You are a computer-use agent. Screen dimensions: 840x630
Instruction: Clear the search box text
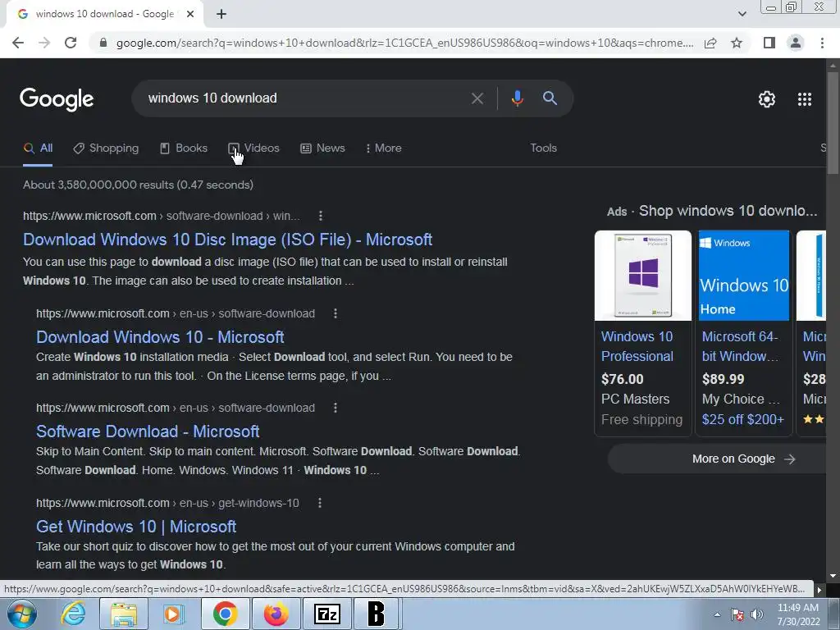tap(477, 98)
